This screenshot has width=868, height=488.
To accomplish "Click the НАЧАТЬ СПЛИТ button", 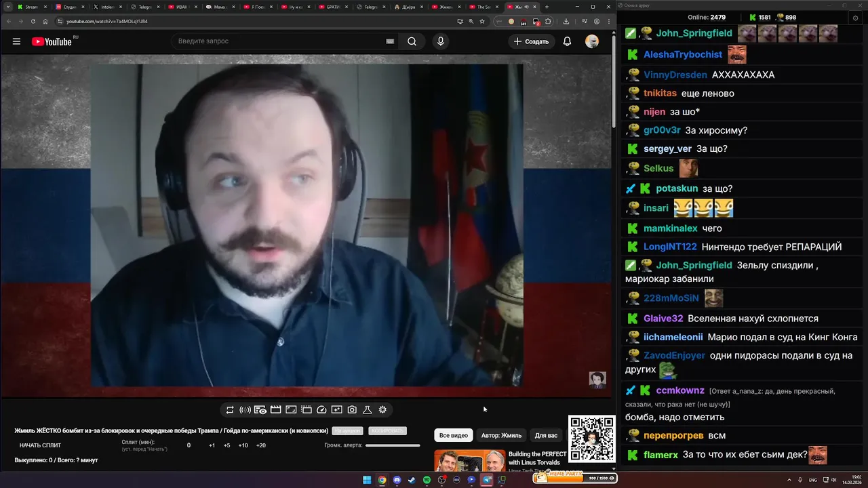I will (40, 445).
